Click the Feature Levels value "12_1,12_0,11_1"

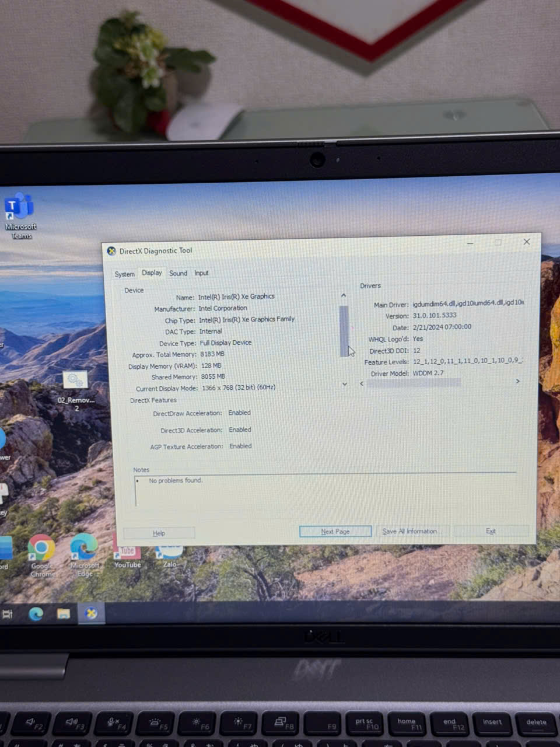click(x=437, y=362)
